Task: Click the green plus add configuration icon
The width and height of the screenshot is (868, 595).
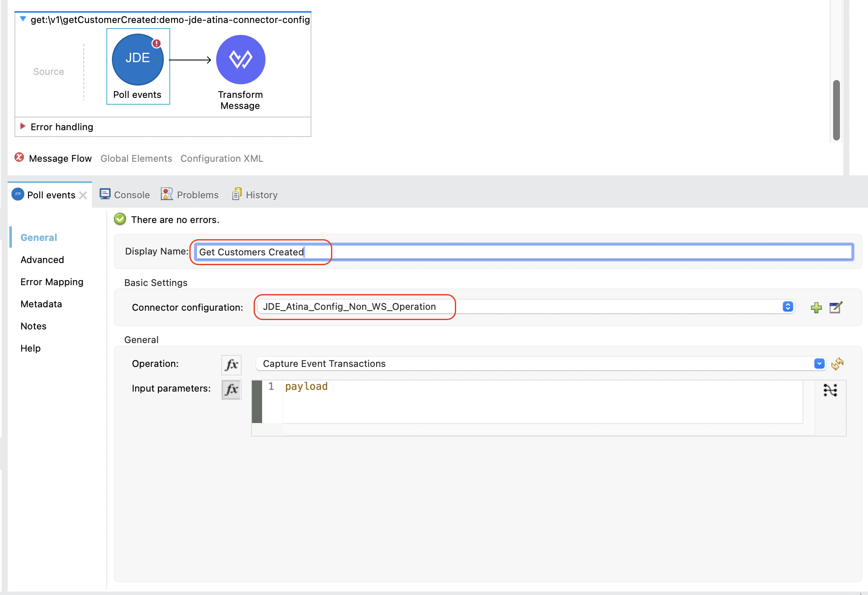Action: [x=816, y=307]
